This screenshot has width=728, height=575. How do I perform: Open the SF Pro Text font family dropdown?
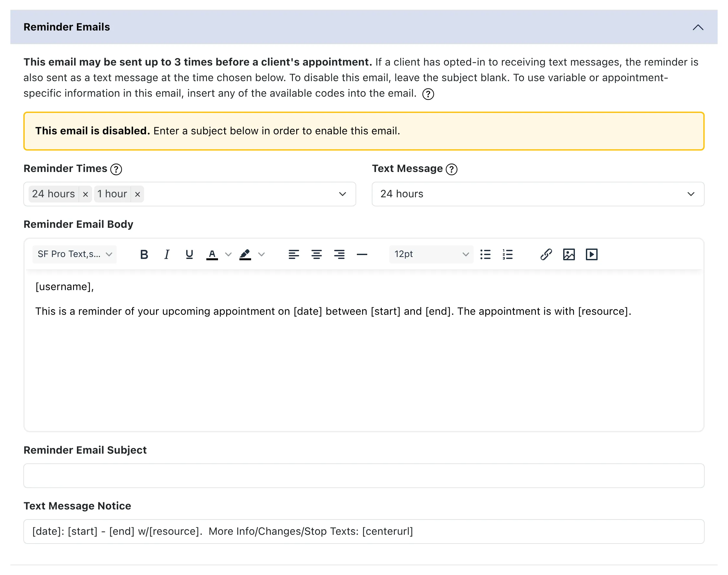pyautogui.click(x=75, y=254)
